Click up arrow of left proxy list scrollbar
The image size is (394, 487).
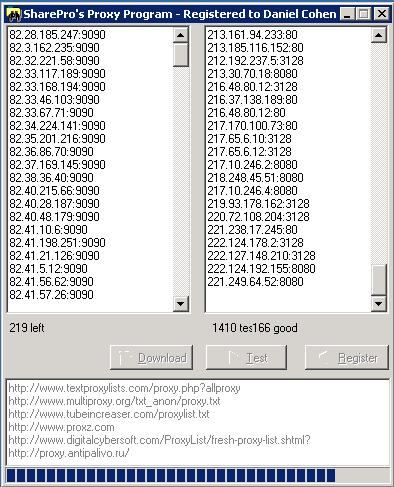(181, 35)
